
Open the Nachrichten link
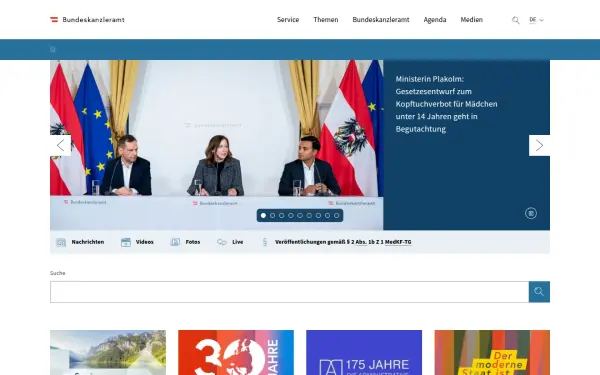click(x=88, y=242)
